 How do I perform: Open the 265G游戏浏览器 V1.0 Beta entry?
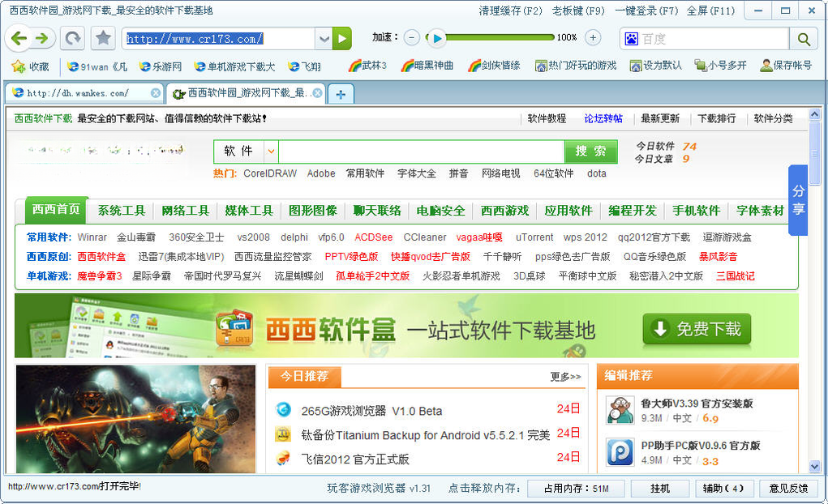pos(371,411)
